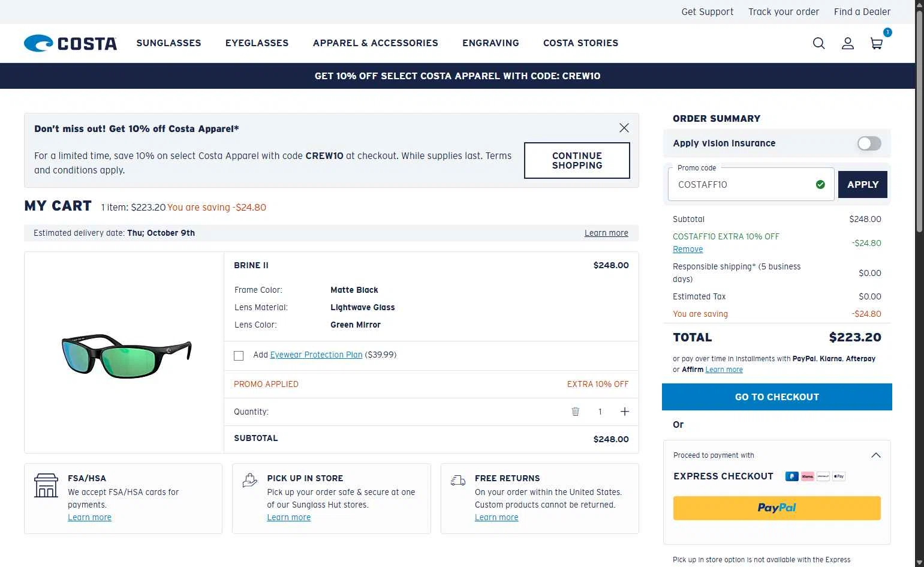Learn more about estimated delivery date

tap(606, 233)
